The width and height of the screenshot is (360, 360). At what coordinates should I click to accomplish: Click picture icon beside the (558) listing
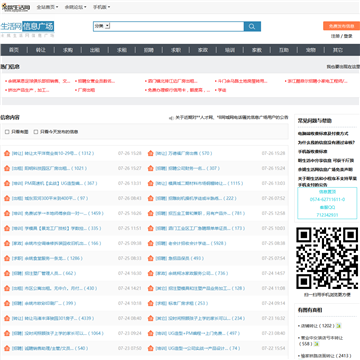317,344
